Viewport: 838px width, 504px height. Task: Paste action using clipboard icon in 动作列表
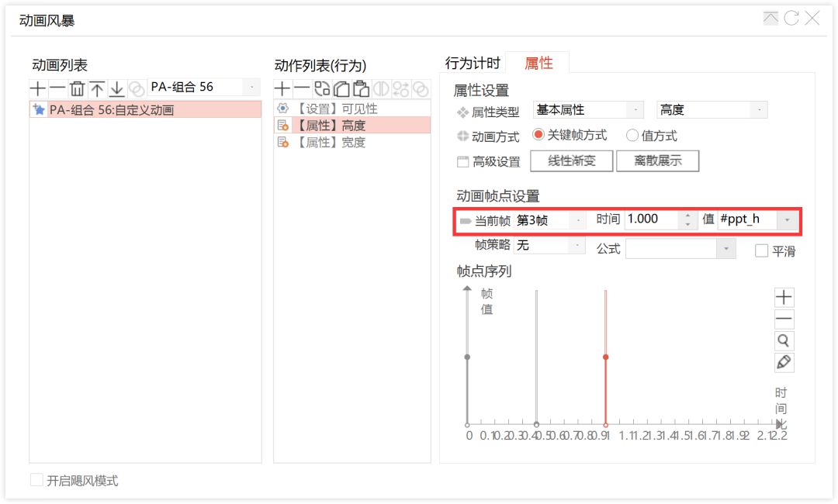click(x=362, y=88)
